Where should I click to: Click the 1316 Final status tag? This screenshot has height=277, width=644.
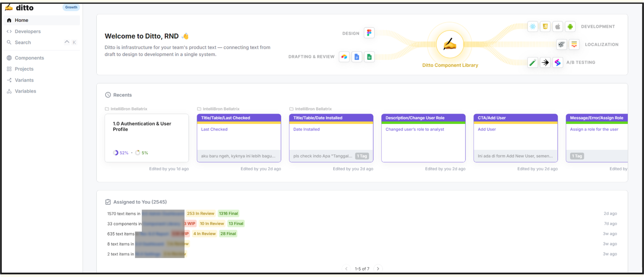tap(228, 214)
